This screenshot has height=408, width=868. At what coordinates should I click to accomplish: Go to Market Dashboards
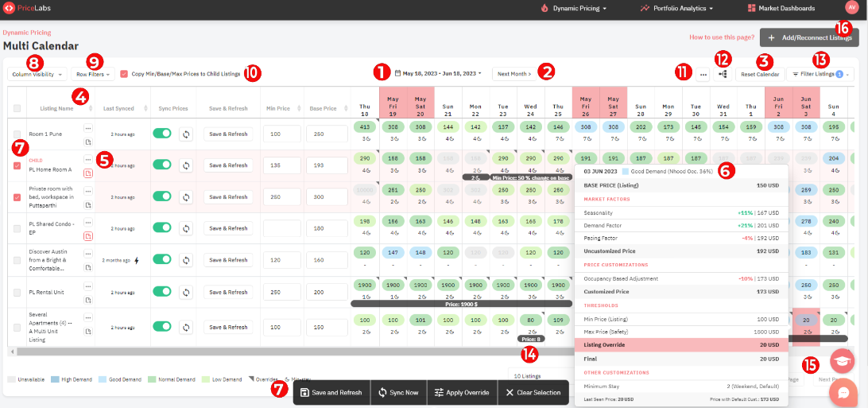click(781, 8)
